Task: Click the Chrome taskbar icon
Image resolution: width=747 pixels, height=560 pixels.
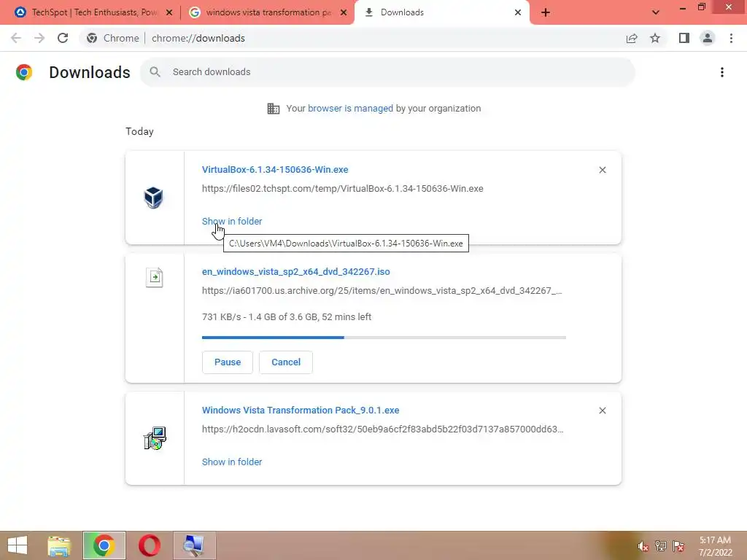Action: [x=104, y=545]
